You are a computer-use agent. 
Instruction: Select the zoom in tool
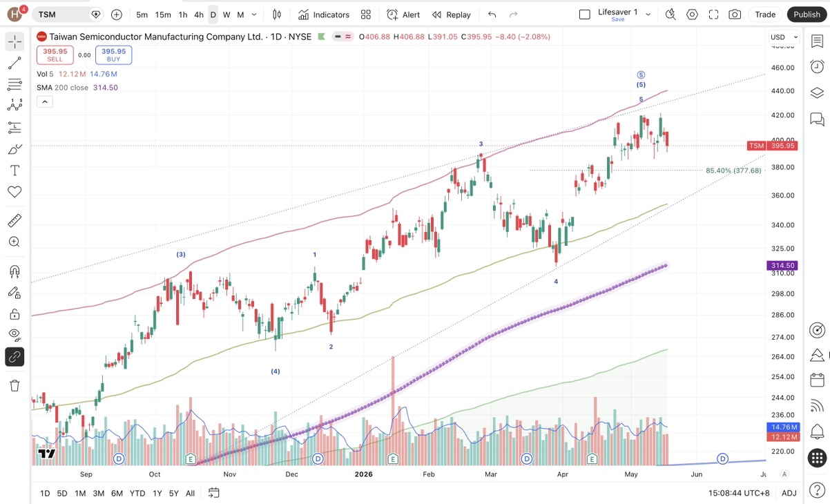coord(15,242)
